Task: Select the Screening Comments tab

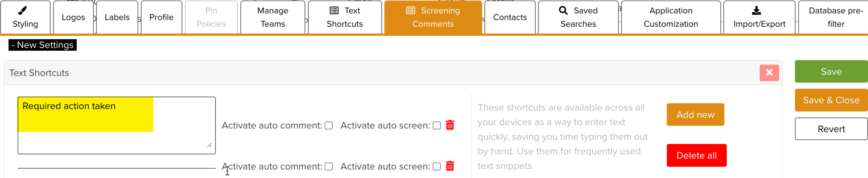Action: [x=433, y=17]
